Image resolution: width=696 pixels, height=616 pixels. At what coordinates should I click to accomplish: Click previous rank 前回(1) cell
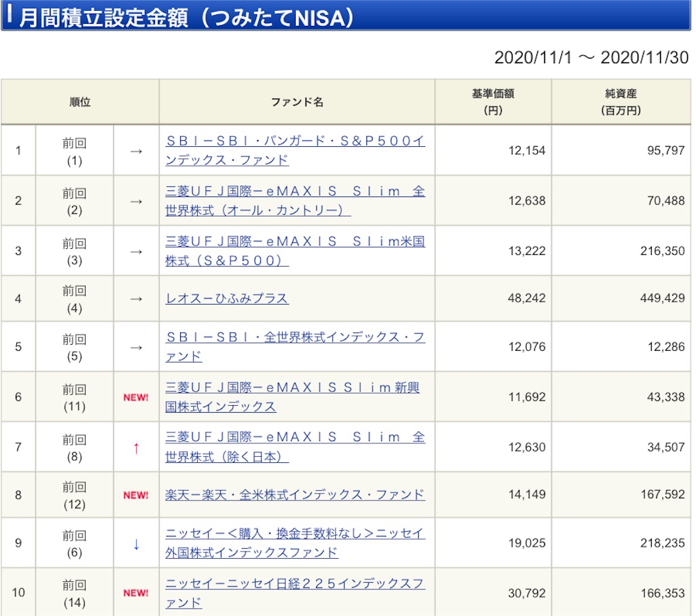75,152
